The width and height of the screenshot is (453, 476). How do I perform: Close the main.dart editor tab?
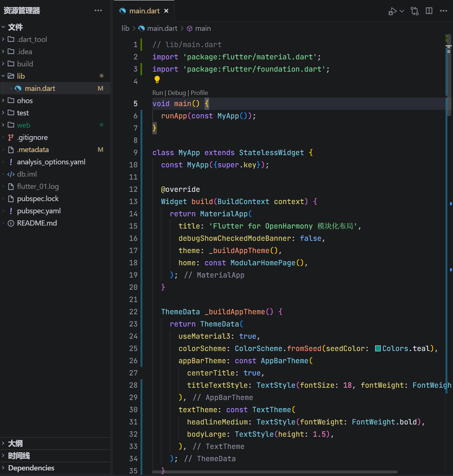(x=166, y=11)
